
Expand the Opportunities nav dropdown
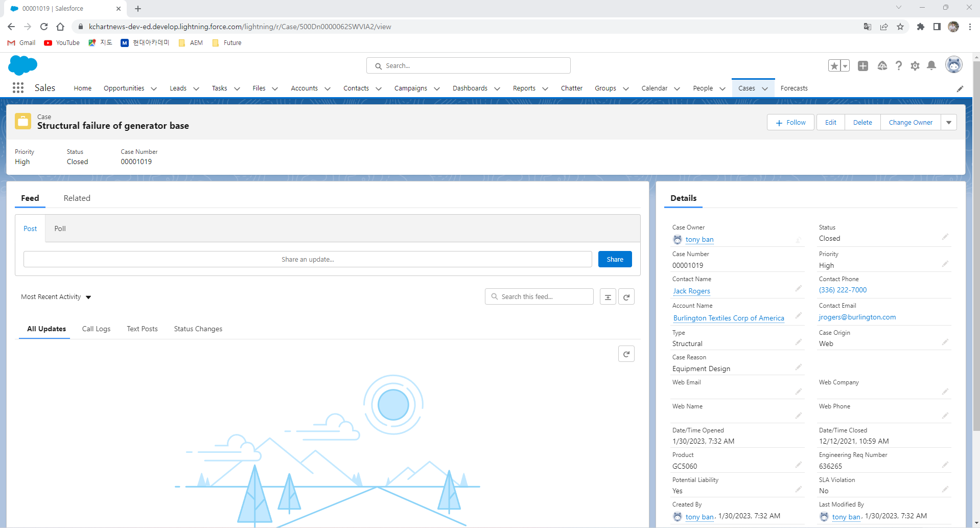click(154, 88)
